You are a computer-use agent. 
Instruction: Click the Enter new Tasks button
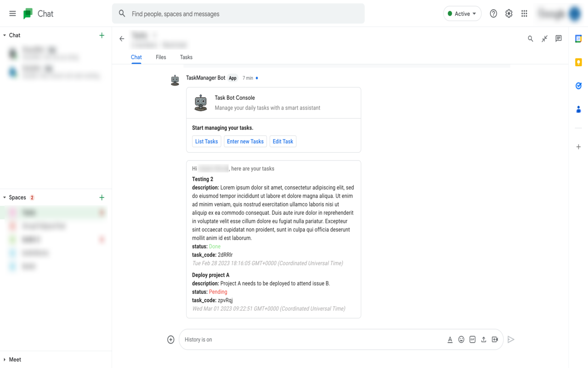tap(245, 141)
